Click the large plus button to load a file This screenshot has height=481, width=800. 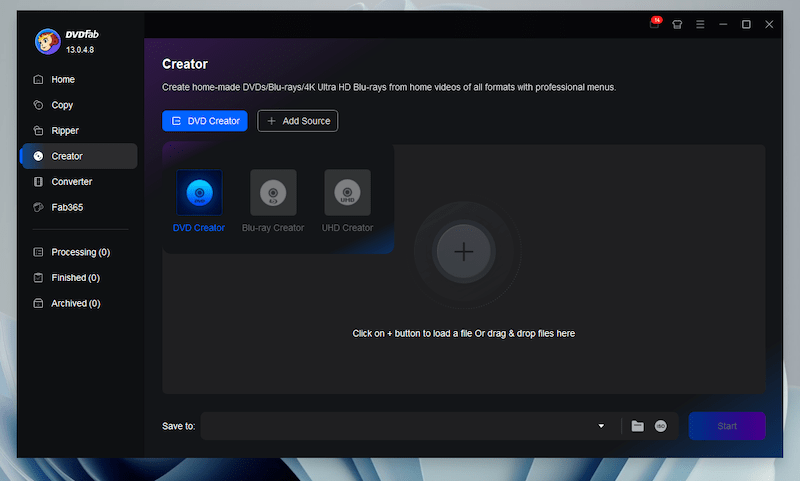[464, 252]
